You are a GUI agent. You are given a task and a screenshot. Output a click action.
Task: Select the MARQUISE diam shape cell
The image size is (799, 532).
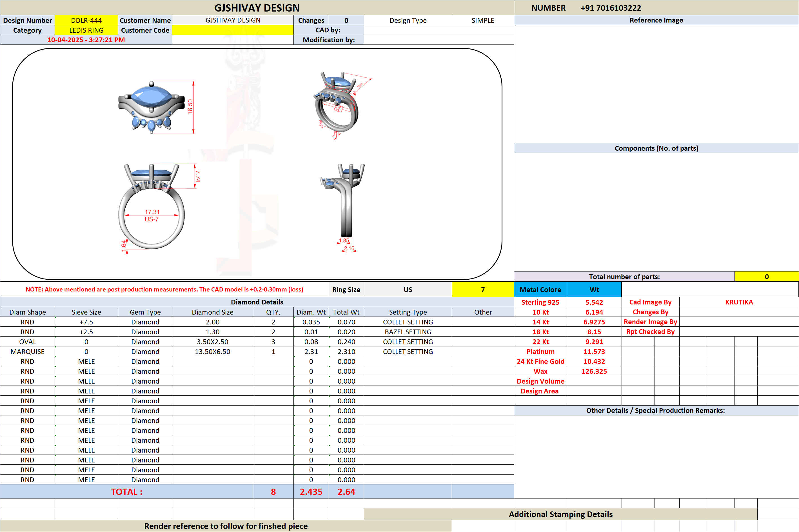28,351
